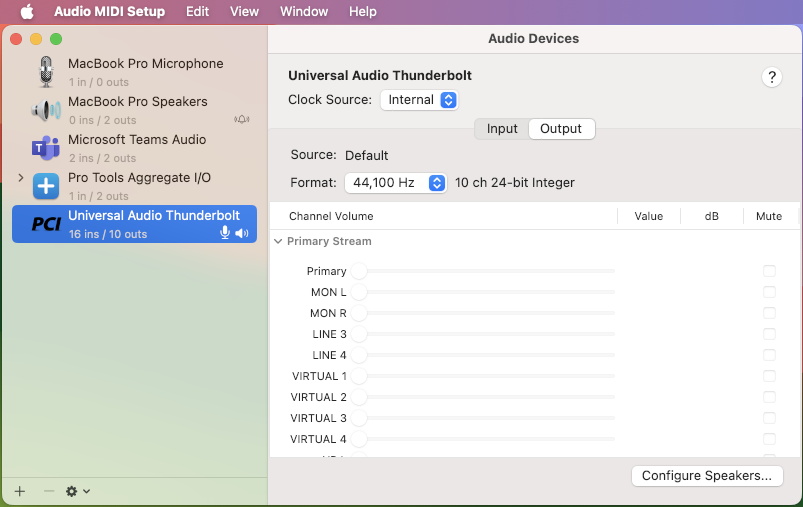Open the Apple menu
This screenshot has height=507, width=803.
pos(27,12)
